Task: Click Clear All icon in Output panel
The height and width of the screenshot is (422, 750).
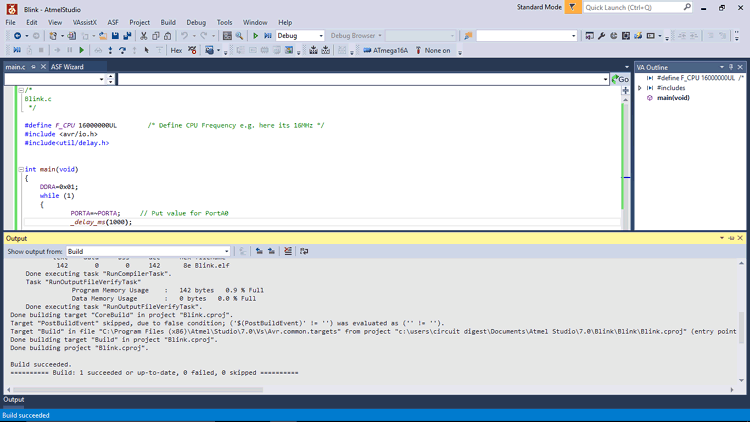Action: 288,251
